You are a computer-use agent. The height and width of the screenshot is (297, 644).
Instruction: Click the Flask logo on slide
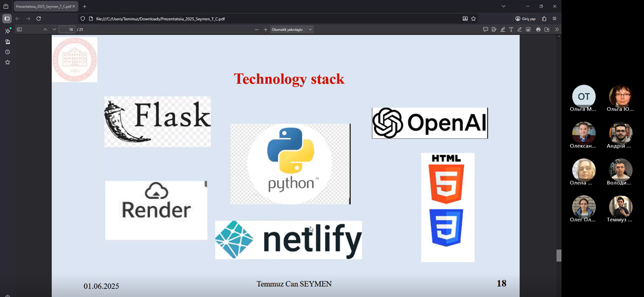click(157, 122)
